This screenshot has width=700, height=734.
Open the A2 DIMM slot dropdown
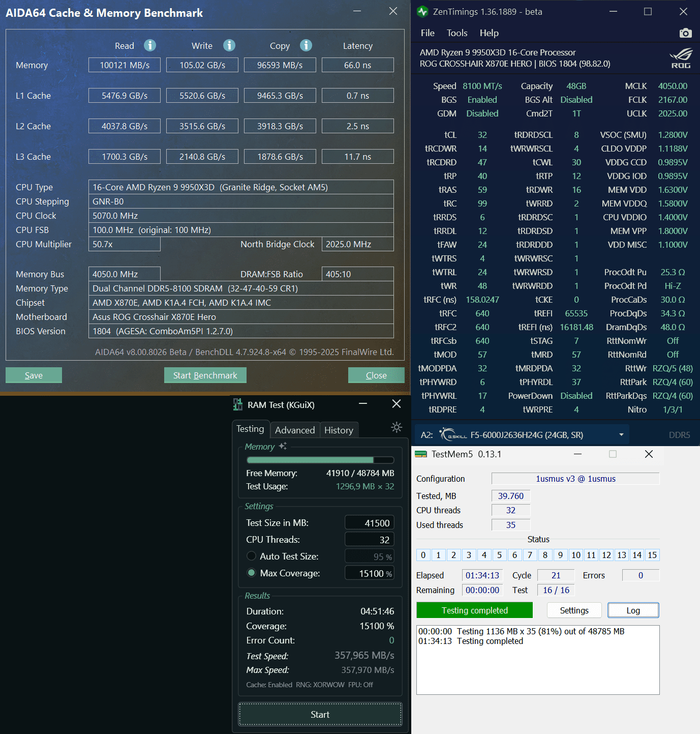click(x=621, y=434)
